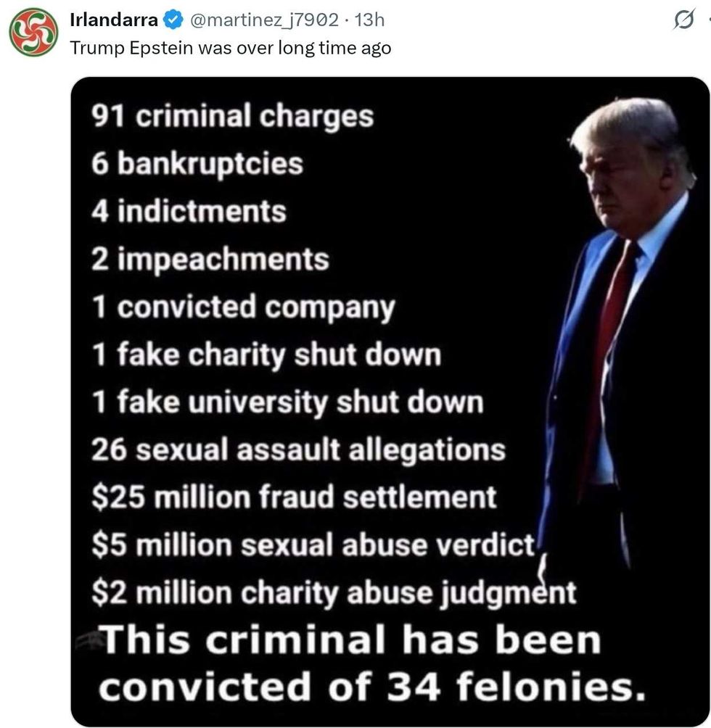The width and height of the screenshot is (711, 728).
Task: Click the tweet text about Trump Epstein
Action: pyautogui.click(x=231, y=49)
